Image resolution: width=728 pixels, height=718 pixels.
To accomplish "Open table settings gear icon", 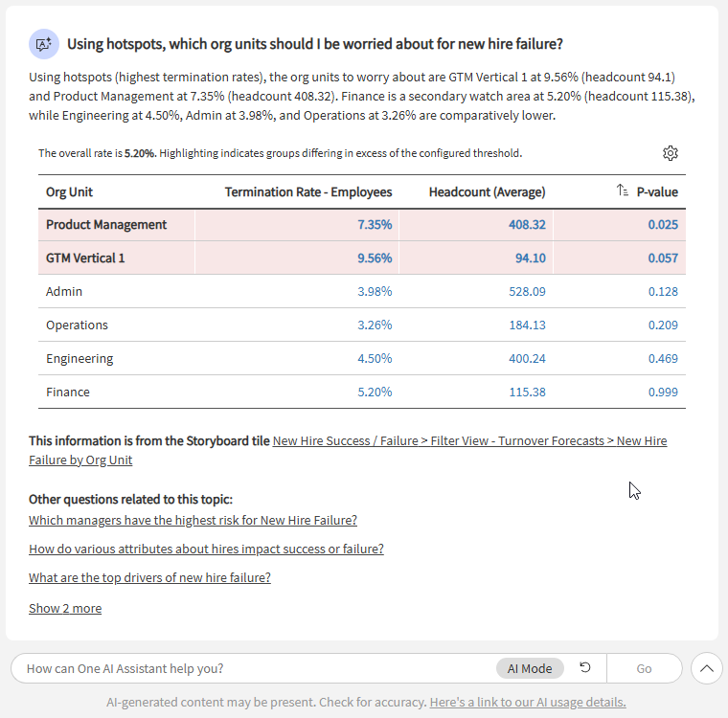I will pos(671,153).
